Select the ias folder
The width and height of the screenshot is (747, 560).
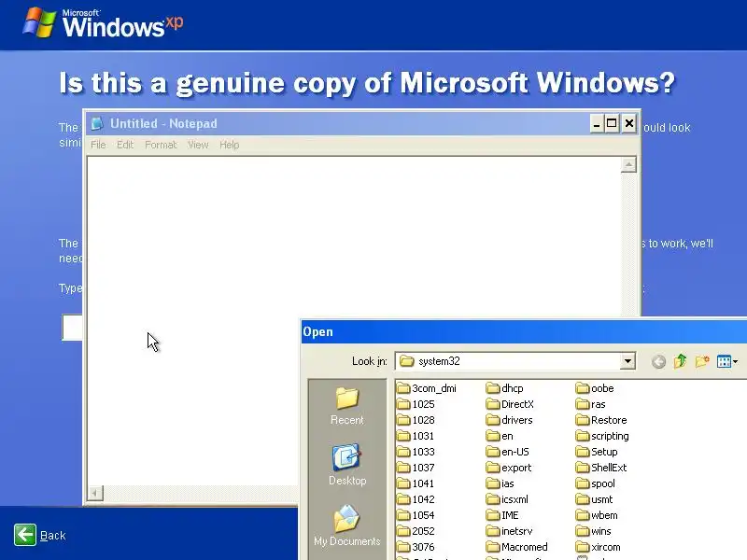pyautogui.click(x=500, y=483)
